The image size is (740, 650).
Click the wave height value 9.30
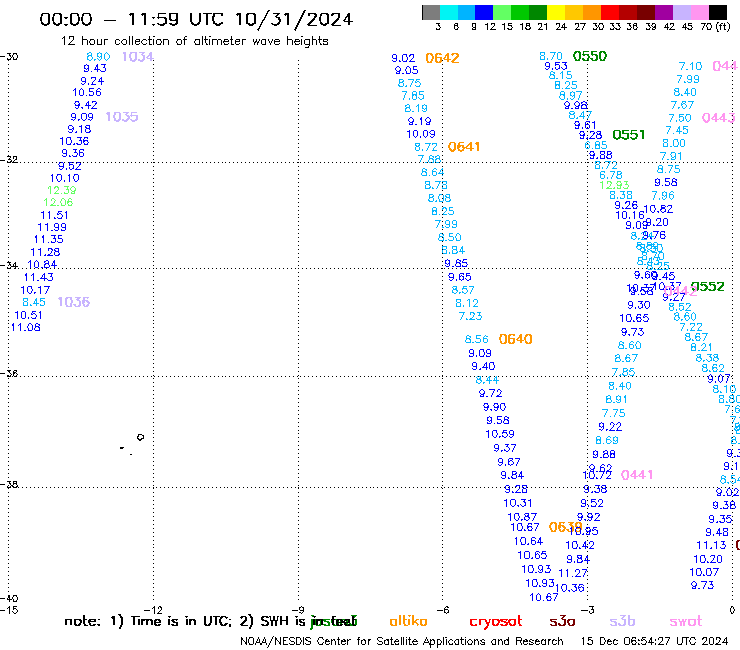639,305
